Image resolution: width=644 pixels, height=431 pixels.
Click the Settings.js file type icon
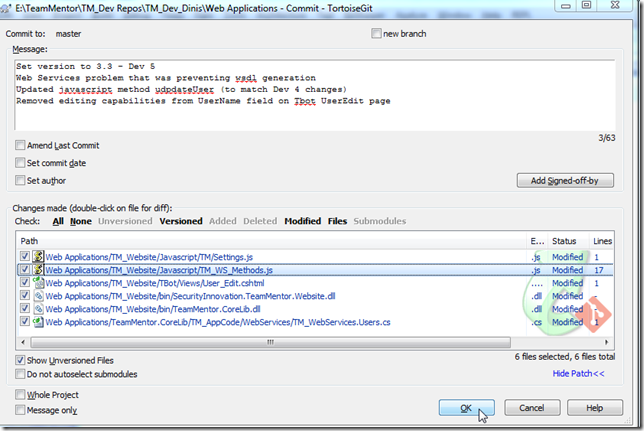38,256
